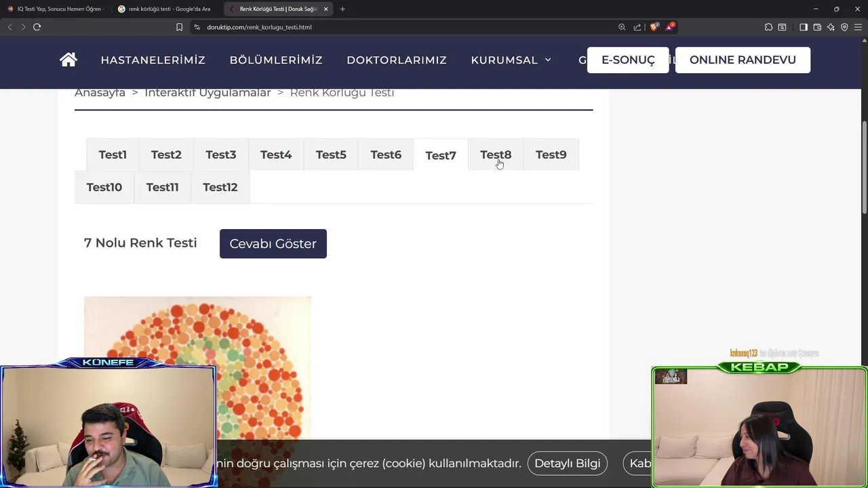
Task: Click Detaylı Bilgi in the cookie banner
Action: tap(568, 463)
